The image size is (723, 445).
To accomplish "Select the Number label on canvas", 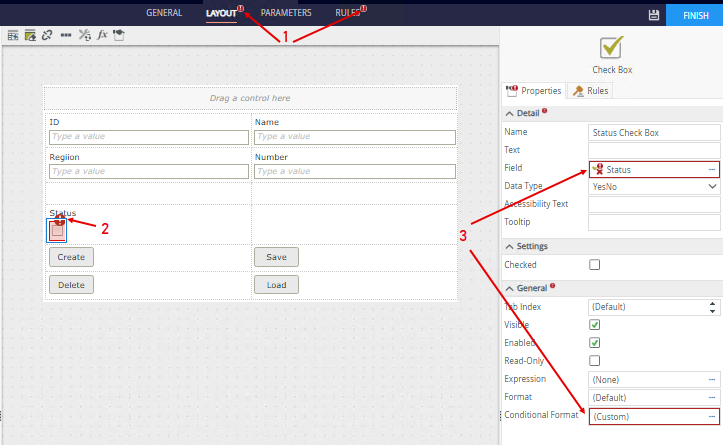I will (x=271, y=157).
